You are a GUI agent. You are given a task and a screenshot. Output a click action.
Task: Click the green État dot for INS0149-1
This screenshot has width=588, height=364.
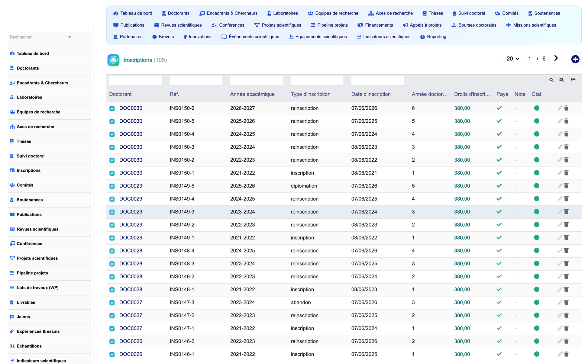coord(537,238)
